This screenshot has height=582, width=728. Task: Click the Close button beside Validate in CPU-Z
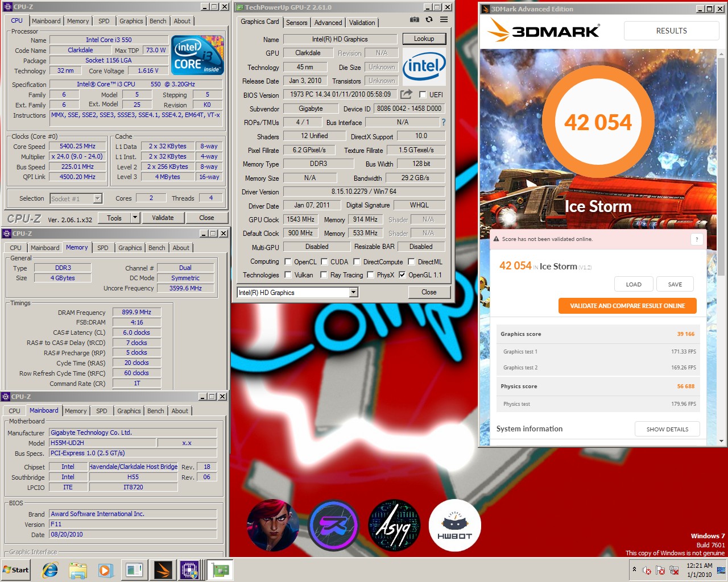click(206, 218)
